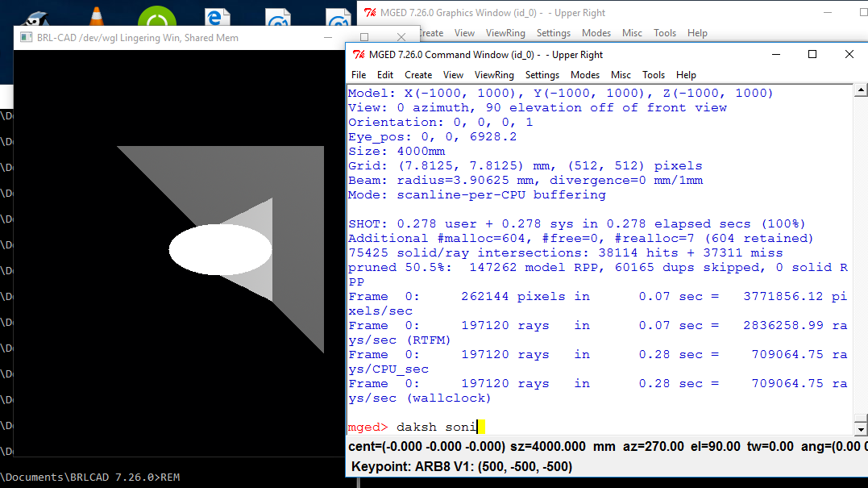Open Modes menu in MGED Graphics Window

tap(596, 33)
